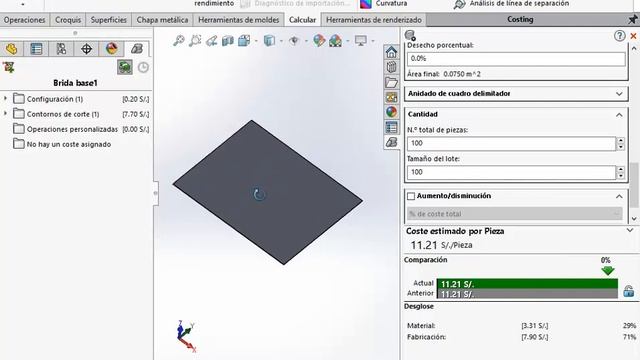
Task: Expand Coste estimado por Pieza chevron
Action: tap(630, 231)
